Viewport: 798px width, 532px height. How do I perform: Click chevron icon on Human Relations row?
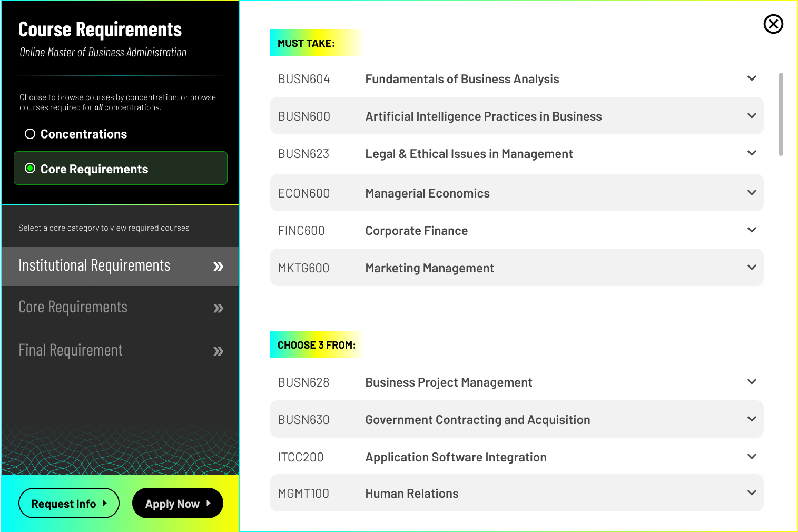(752, 493)
